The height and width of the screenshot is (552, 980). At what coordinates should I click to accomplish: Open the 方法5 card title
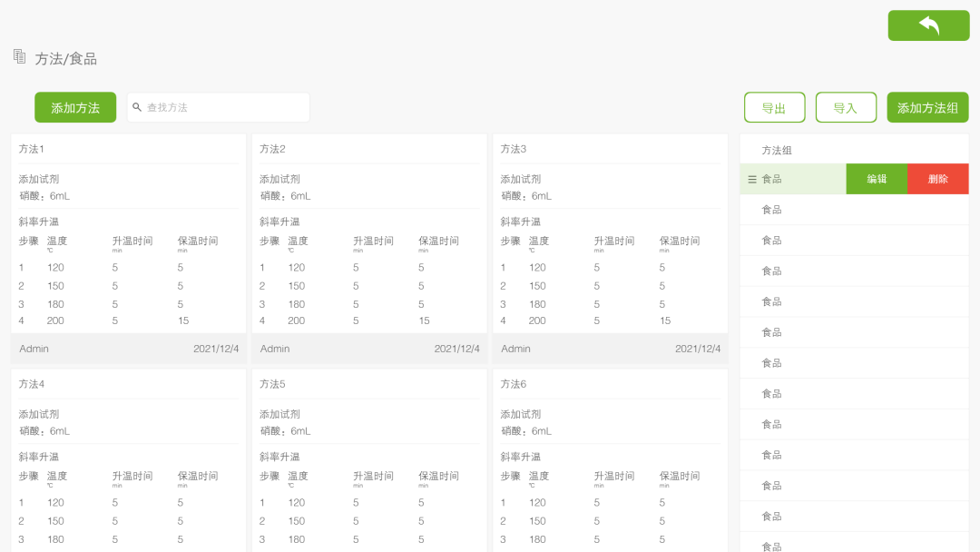[272, 384]
